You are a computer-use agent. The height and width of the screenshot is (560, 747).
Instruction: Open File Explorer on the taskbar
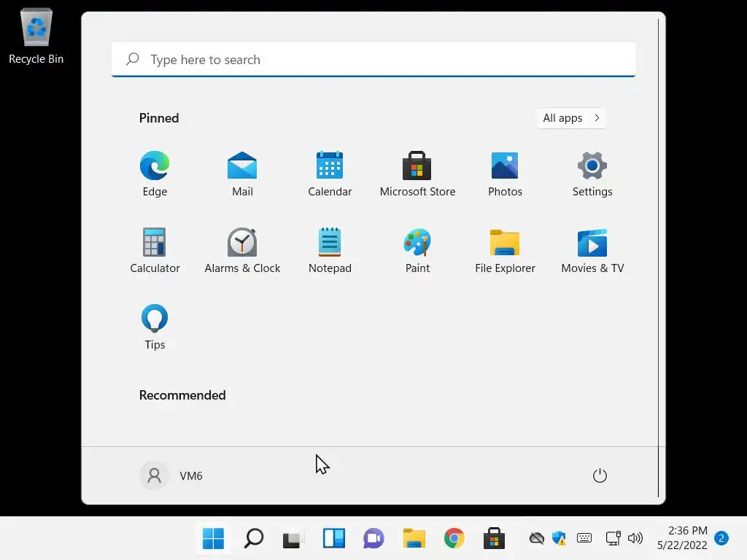coord(414,539)
